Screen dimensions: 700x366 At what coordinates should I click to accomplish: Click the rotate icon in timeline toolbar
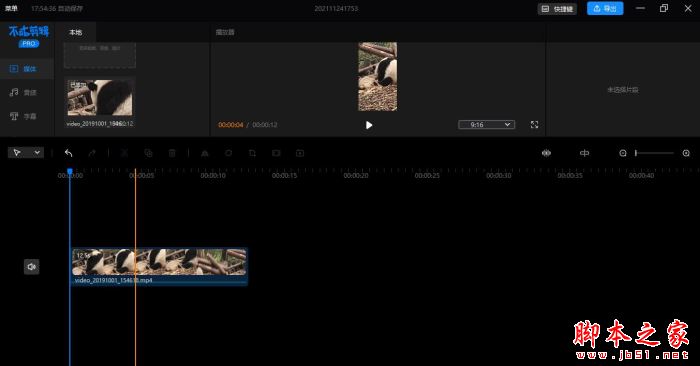coord(228,153)
